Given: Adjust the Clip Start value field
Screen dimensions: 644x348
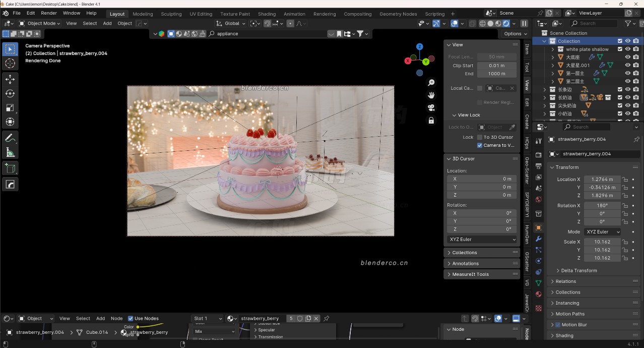Looking at the screenshot, I should point(496,66).
